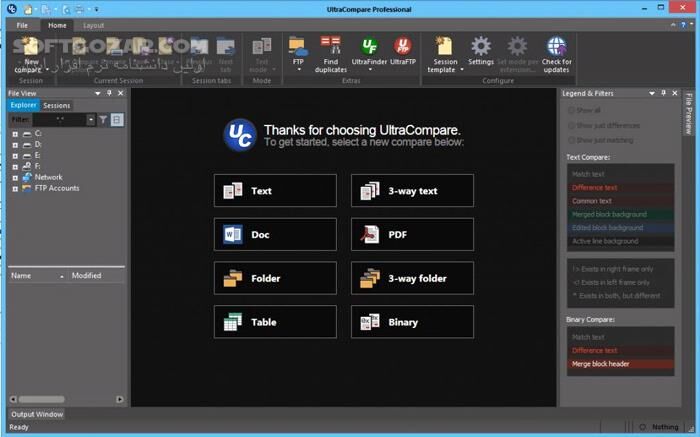The width and height of the screenshot is (700, 437).
Task: Start a 3-way text compare
Action: pos(412,191)
